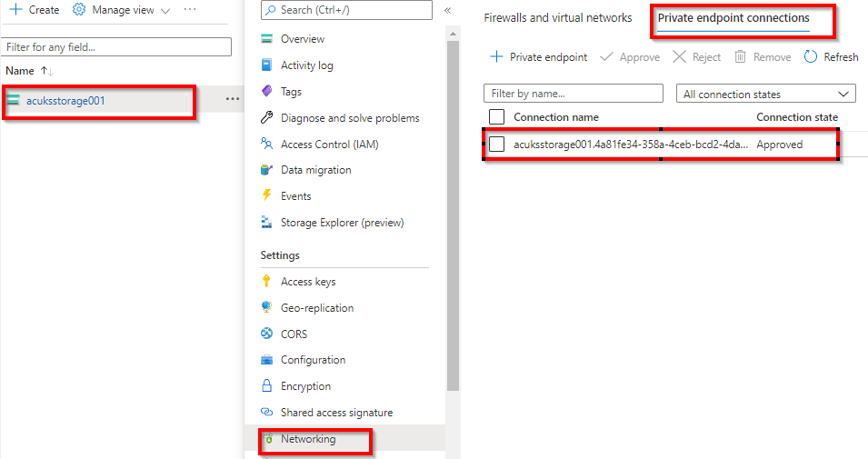Collapse the sidebar menu with chevron
868x459 pixels.
click(447, 10)
